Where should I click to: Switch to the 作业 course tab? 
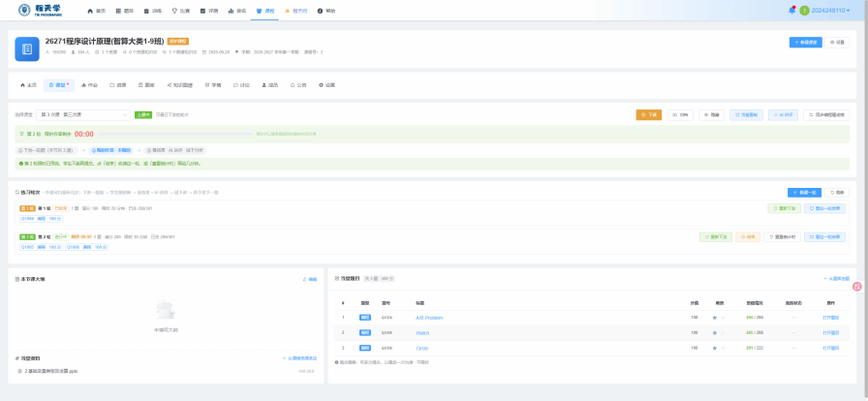89,85
